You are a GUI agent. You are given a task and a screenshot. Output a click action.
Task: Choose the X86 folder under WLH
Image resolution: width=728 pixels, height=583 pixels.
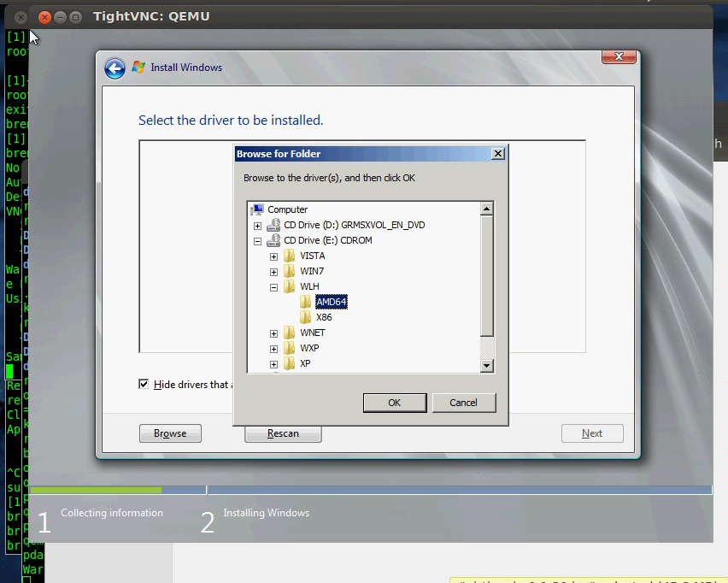point(324,317)
